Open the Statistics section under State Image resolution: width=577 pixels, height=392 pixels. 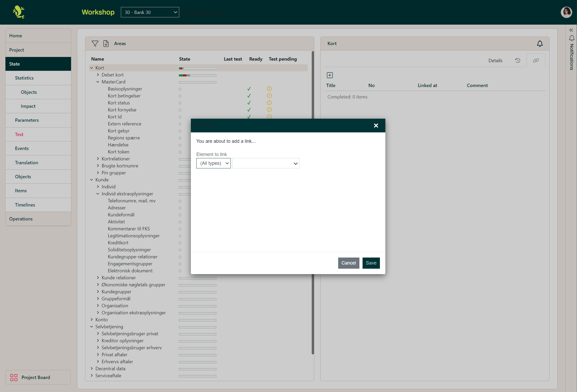tap(24, 78)
